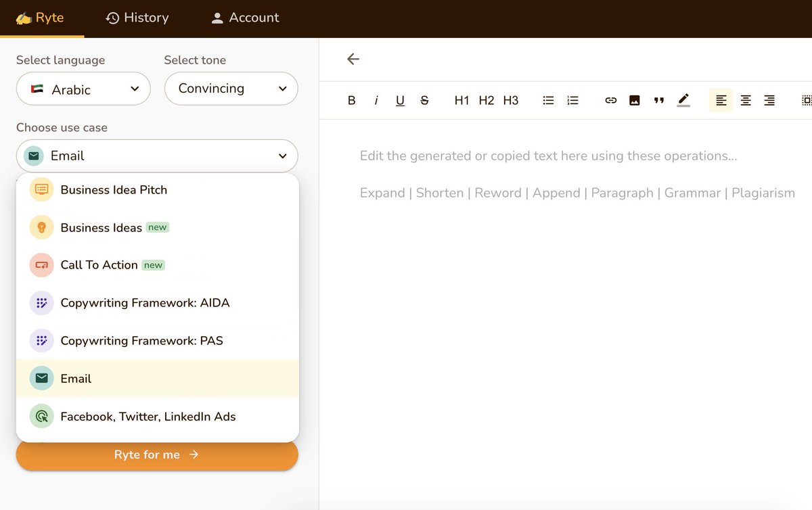This screenshot has width=812, height=510.
Task: Insert a block quote
Action: click(x=658, y=100)
